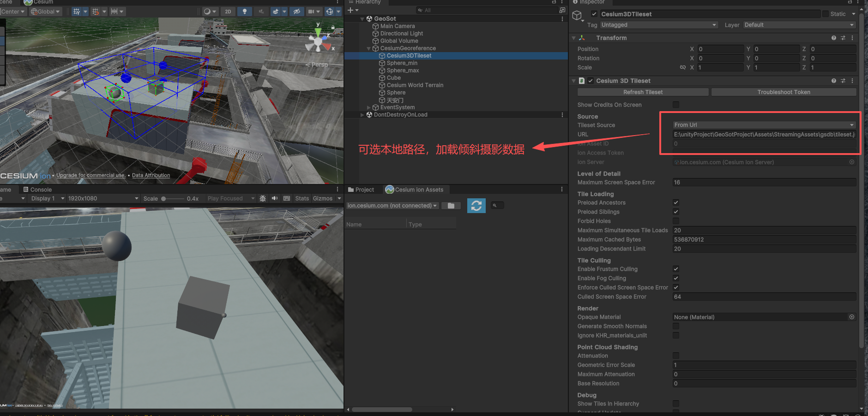Image resolution: width=868 pixels, height=416 pixels.
Task: Switch Scene view to 2D mode
Action: [x=228, y=12]
